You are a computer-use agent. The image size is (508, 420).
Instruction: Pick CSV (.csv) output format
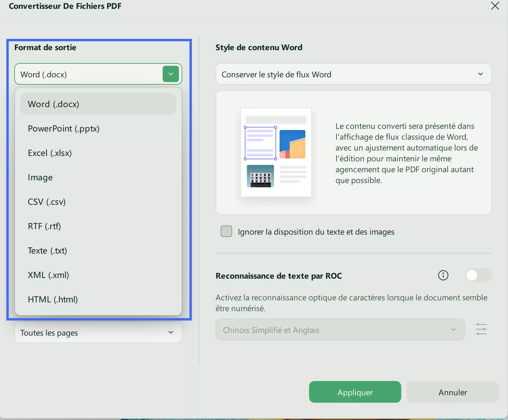coord(47,202)
